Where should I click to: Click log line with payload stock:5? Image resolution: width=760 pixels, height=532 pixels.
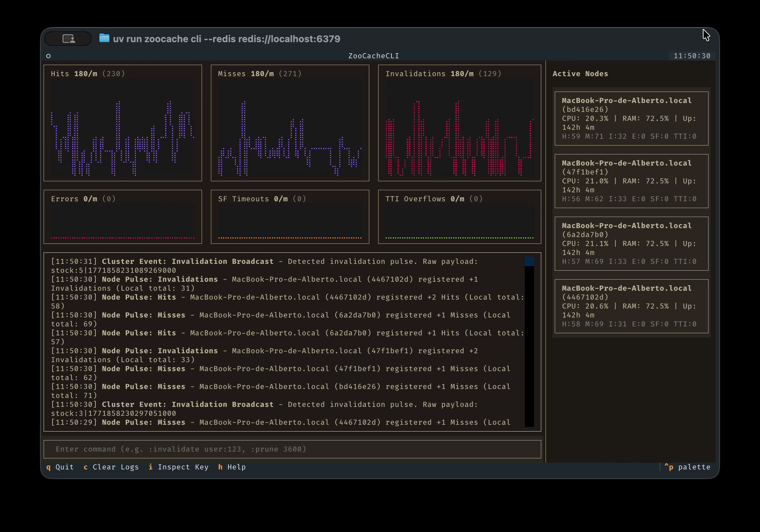264,266
